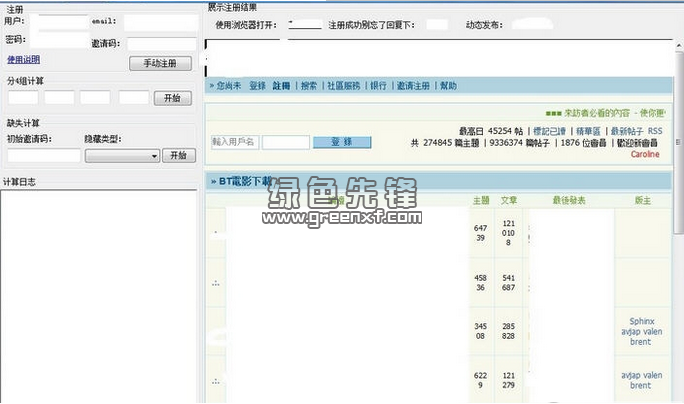Click the 用户 username input field
The image size is (684, 404).
coord(62,22)
